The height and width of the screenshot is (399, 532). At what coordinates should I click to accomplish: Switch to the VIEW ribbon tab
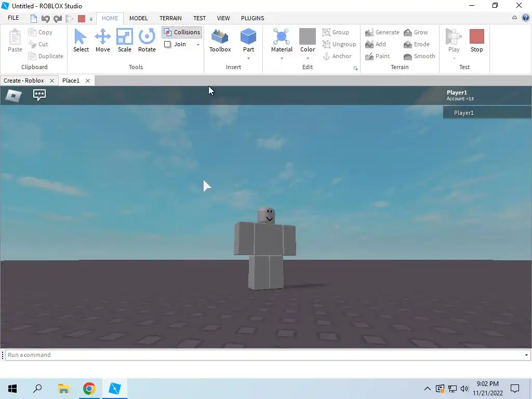point(223,18)
